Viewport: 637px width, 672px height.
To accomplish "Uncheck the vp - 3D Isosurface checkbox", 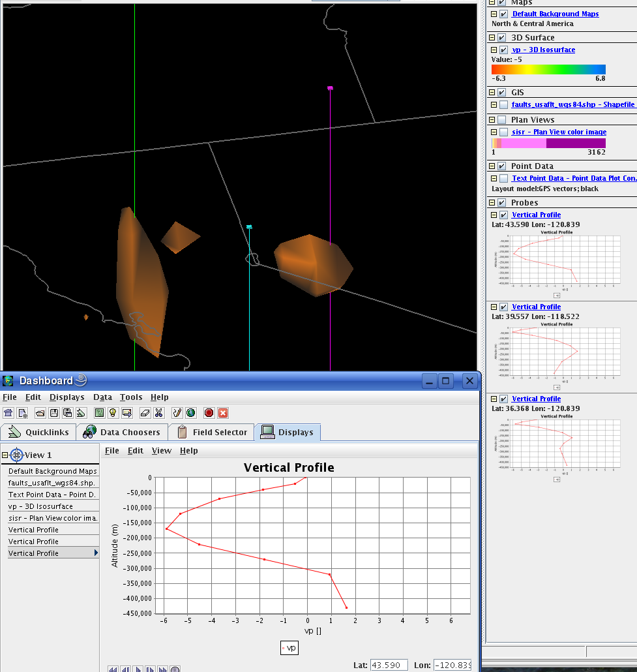I will [503, 50].
